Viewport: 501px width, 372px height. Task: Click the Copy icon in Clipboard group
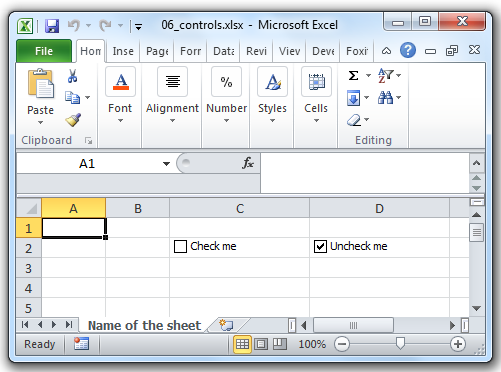72,97
